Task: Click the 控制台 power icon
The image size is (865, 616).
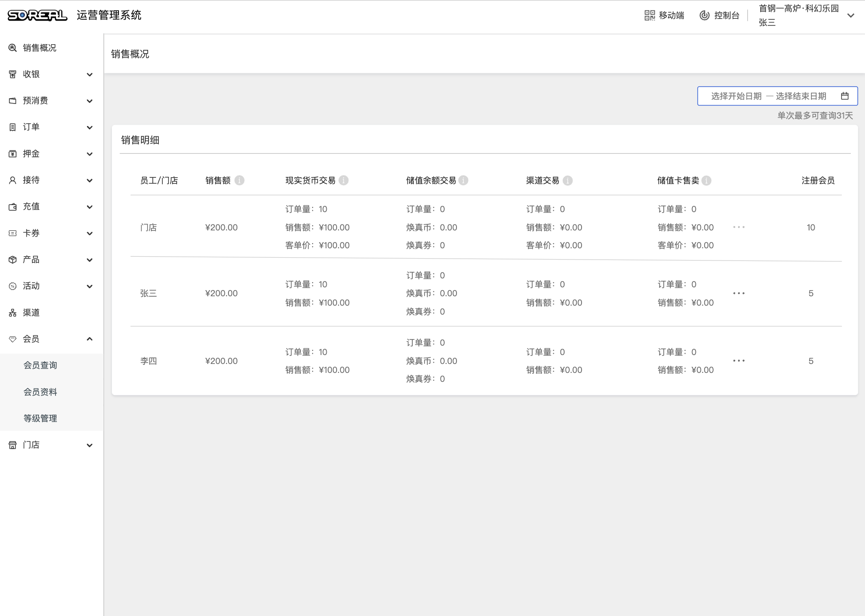Action: click(704, 16)
